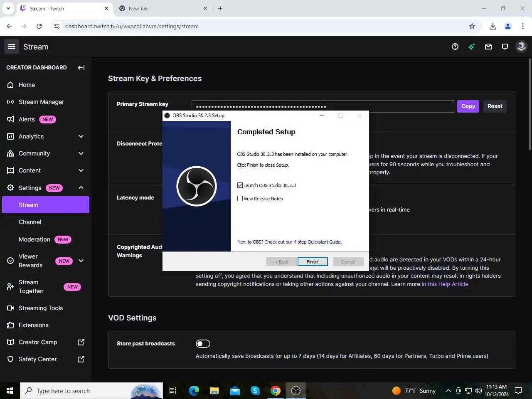Image resolution: width=532 pixels, height=399 pixels.
Task: Reset the primary stream key
Action: [x=495, y=106]
